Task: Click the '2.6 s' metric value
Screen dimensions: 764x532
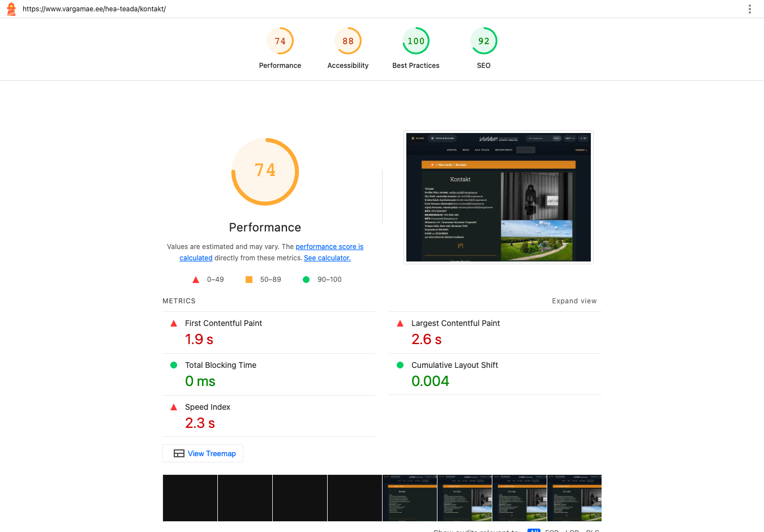Action: tap(427, 340)
